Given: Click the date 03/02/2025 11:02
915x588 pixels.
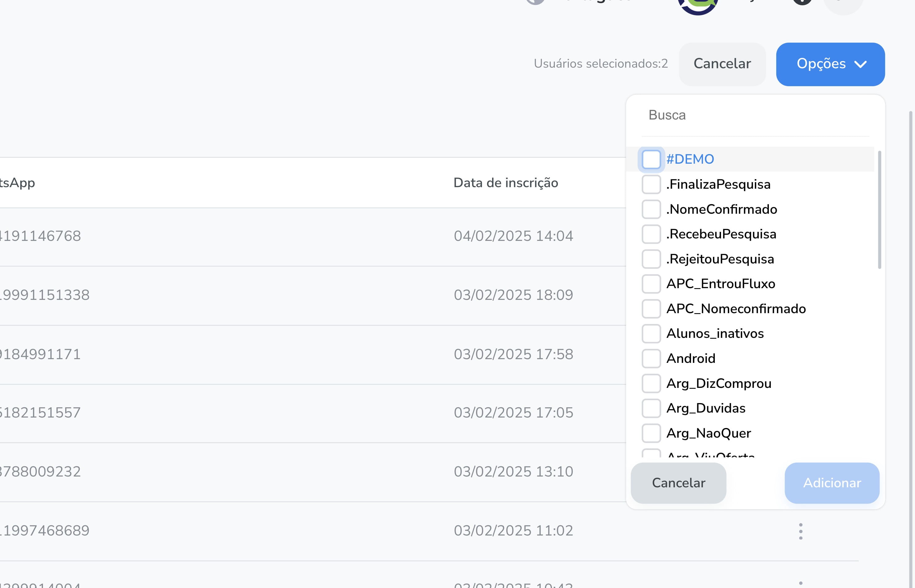Looking at the screenshot, I should 513,531.
